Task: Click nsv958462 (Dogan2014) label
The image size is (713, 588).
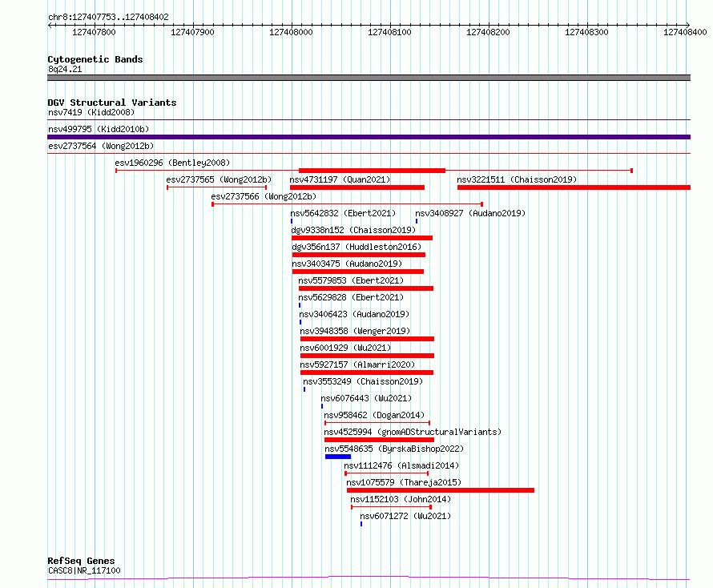Action: [x=374, y=415]
